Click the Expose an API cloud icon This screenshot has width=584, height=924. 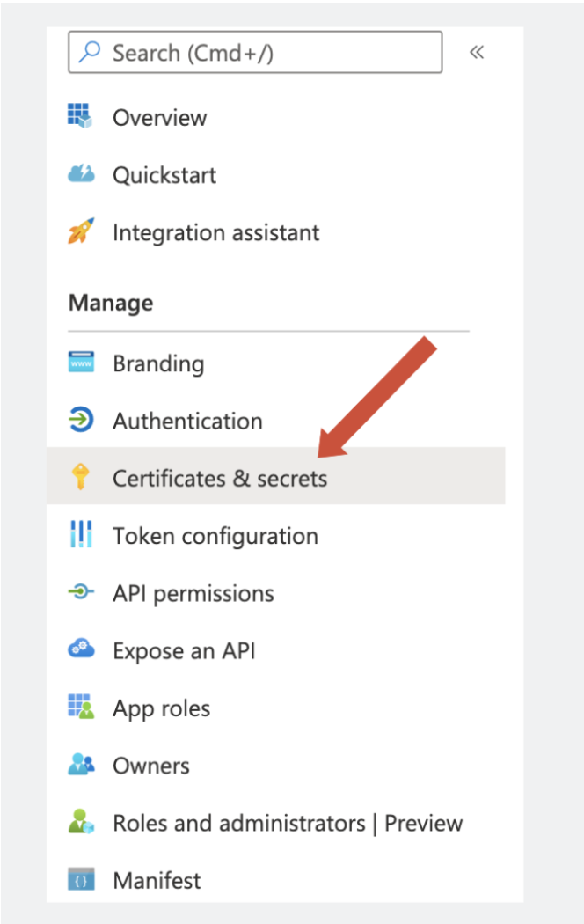(81, 649)
